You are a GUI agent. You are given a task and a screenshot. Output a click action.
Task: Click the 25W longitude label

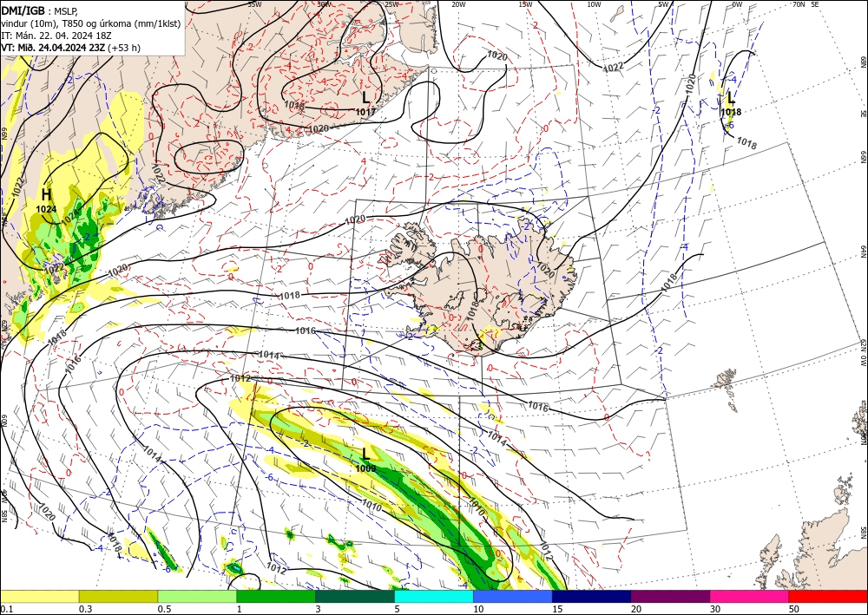(x=391, y=4)
